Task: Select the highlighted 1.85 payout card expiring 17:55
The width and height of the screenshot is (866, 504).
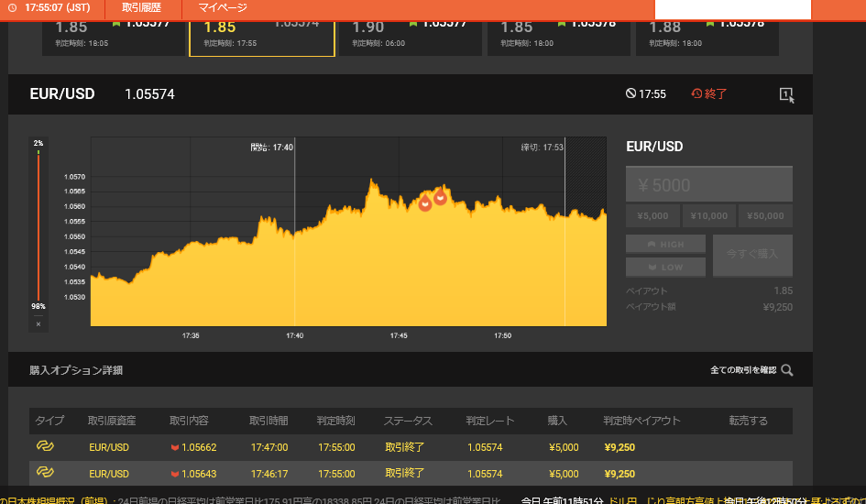Action: (x=262, y=36)
